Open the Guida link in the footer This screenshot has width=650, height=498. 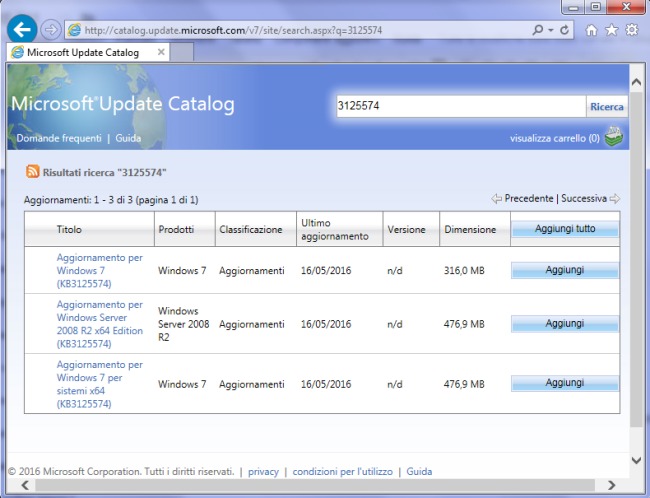419,471
